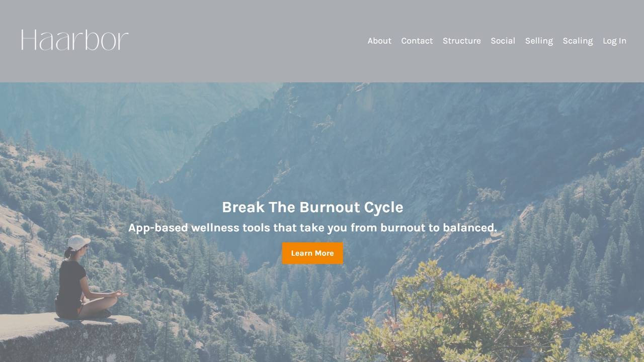Click the App-based wellness tools subheading
This screenshot has height=362, width=644.
tap(312, 228)
